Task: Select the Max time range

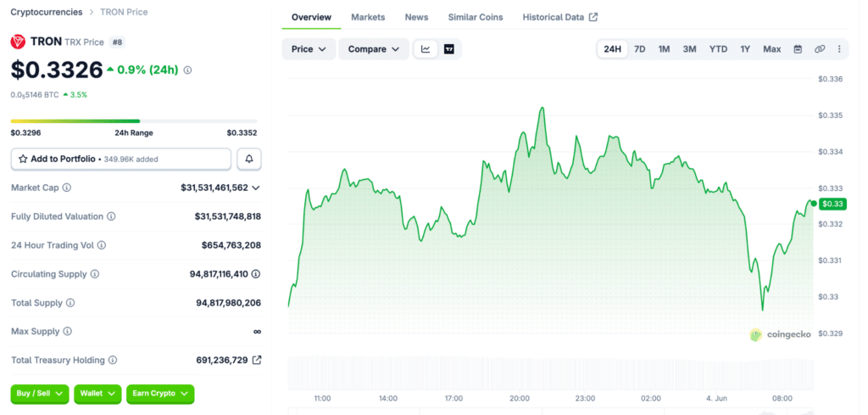Action: (x=771, y=49)
